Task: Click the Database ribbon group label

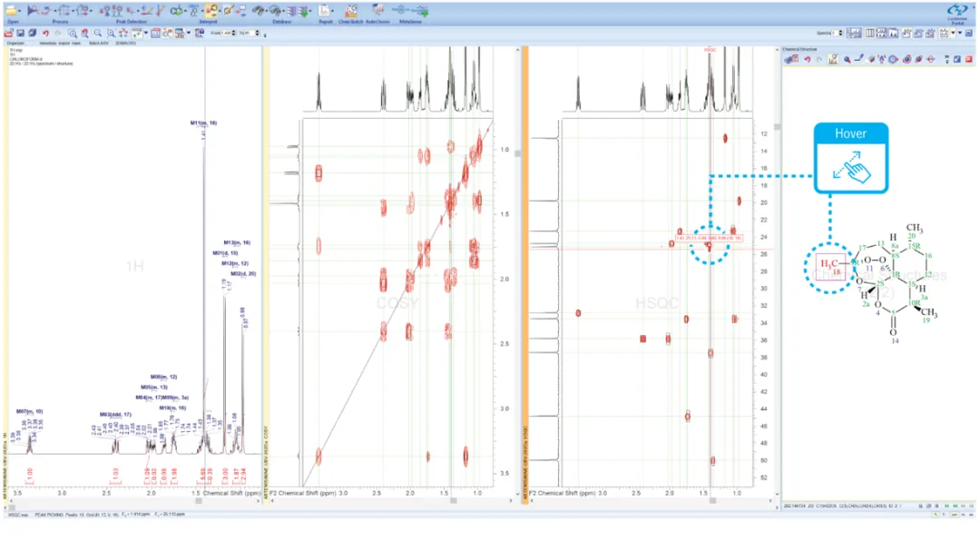Action: tap(282, 22)
